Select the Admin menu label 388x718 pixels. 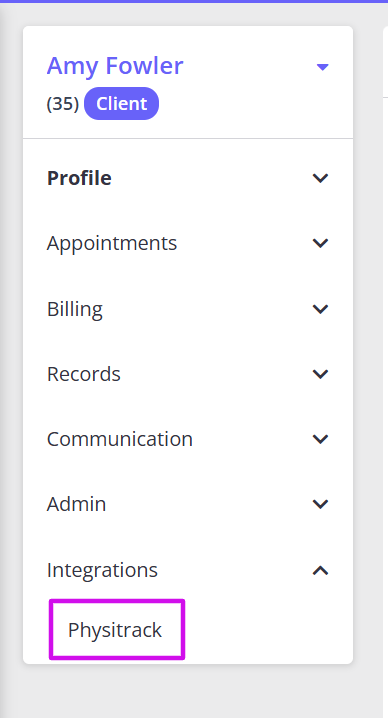77,504
